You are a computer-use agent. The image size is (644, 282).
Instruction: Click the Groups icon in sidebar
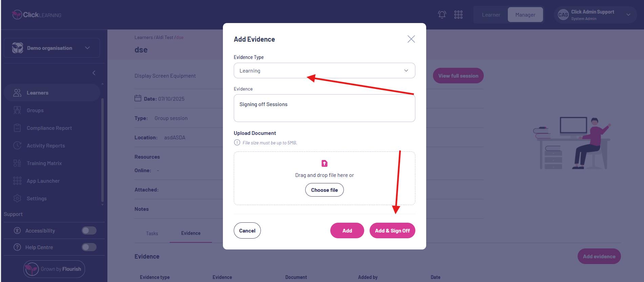tap(17, 110)
